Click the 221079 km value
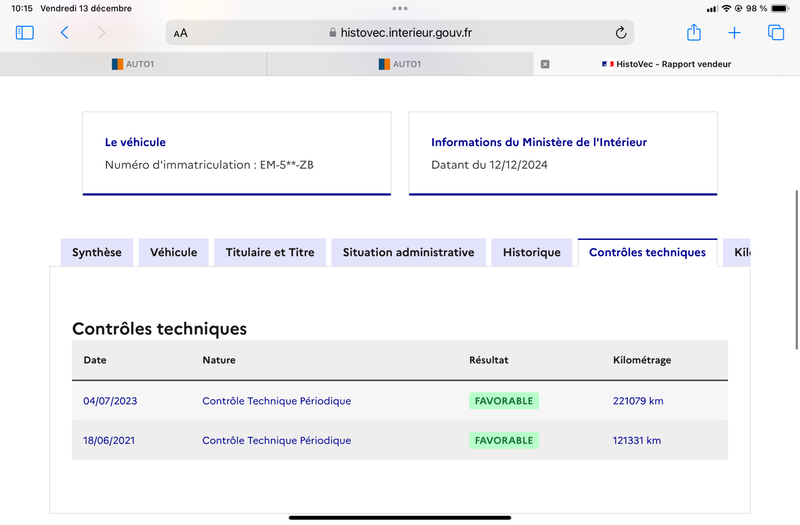This screenshot has height=525, width=800. pyautogui.click(x=638, y=401)
